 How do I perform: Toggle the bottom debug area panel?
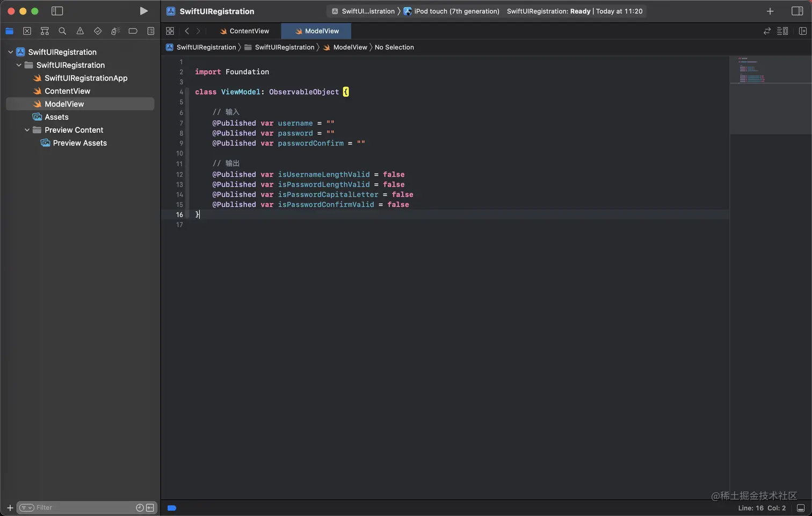pyautogui.click(x=801, y=508)
